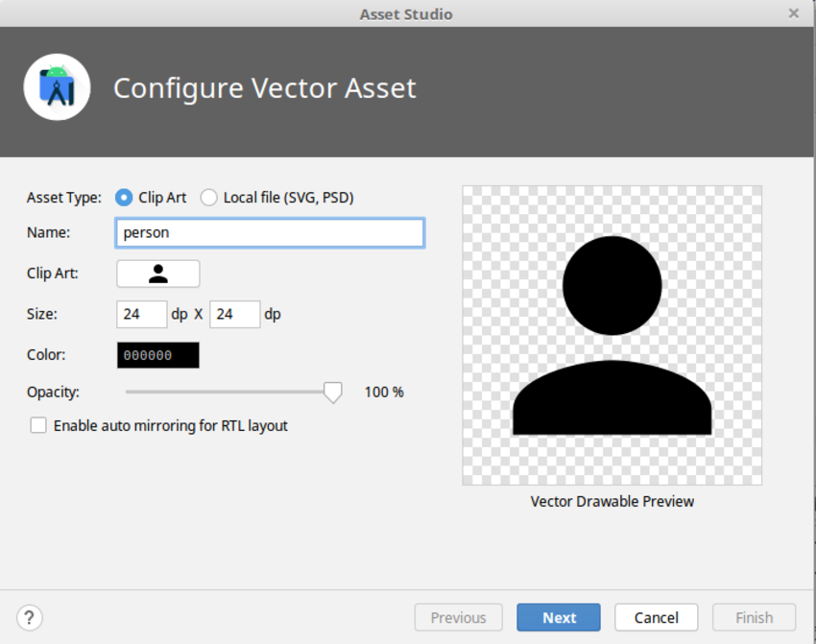Focus the height size field
Image resolution: width=816 pixels, height=644 pixels.
(234, 314)
